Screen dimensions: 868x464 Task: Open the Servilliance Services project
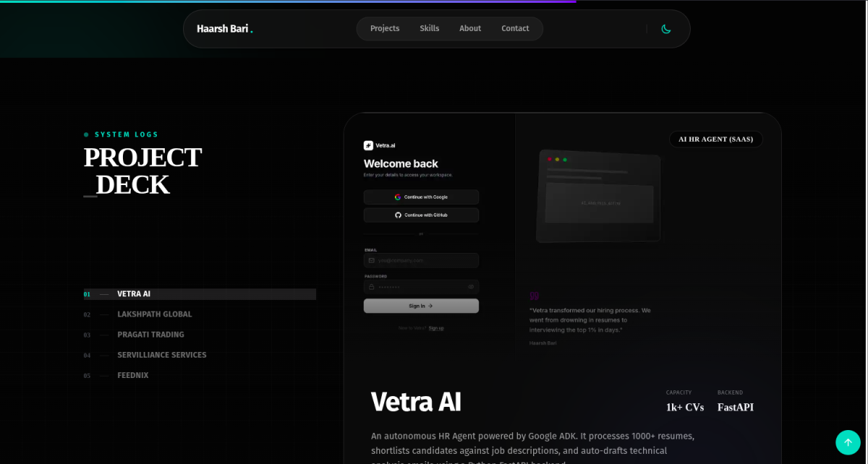coord(161,355)
